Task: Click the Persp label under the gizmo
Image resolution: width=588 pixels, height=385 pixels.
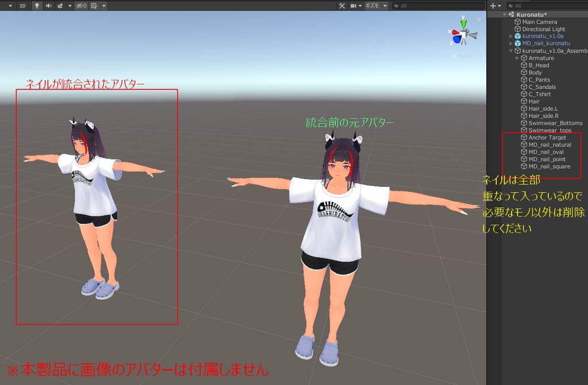Action: [x=465, y=56]
